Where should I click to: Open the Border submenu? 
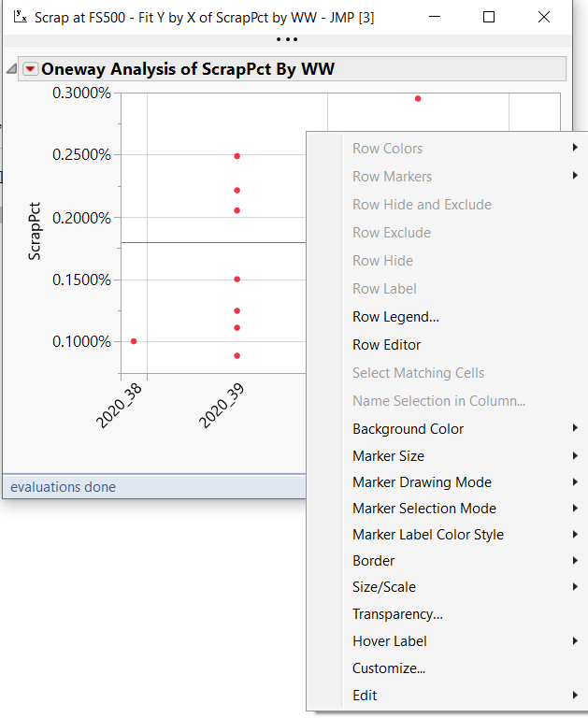[373, 561]
